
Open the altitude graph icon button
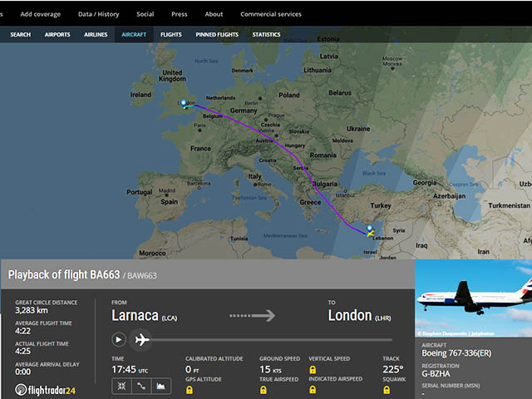tap(160, 386)
